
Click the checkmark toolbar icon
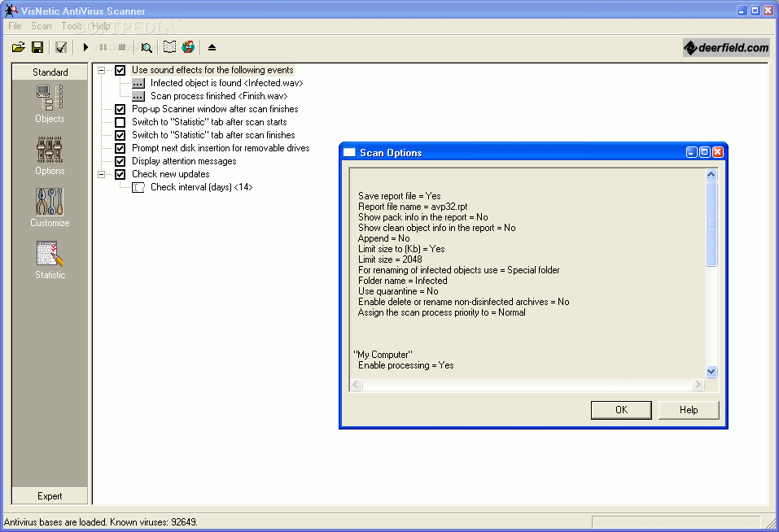pyautogui.click(x=61, y=47)
